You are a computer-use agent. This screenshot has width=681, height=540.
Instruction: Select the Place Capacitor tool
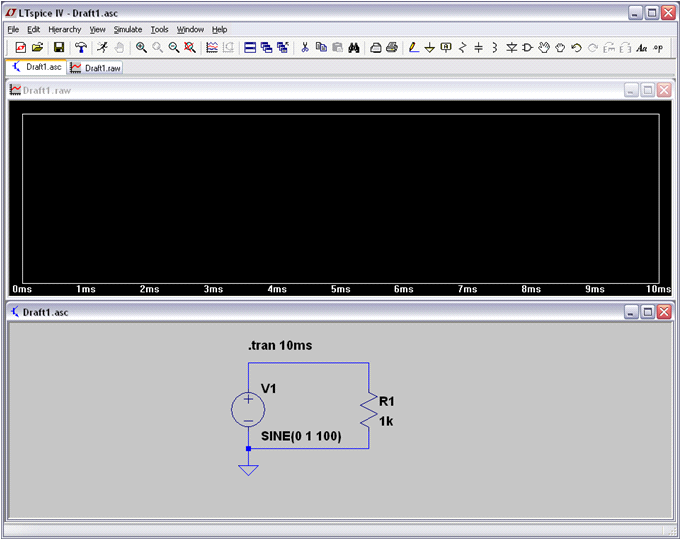click(x=479, y=47)
